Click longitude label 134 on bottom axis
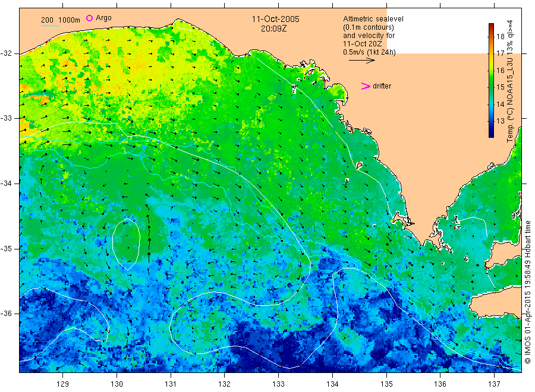 pos(332,384)
